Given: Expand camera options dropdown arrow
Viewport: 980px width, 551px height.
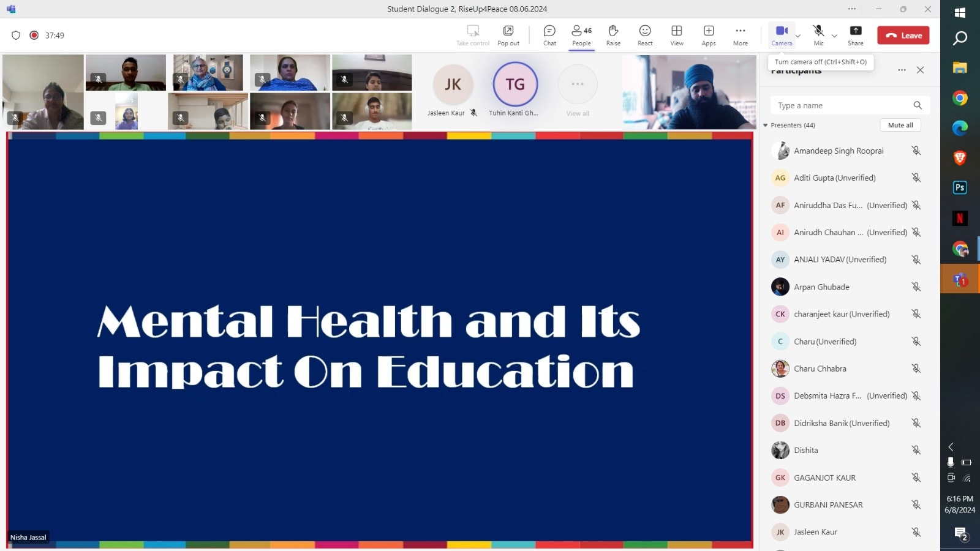Looking at the screenshot, I should pos(798,36).
